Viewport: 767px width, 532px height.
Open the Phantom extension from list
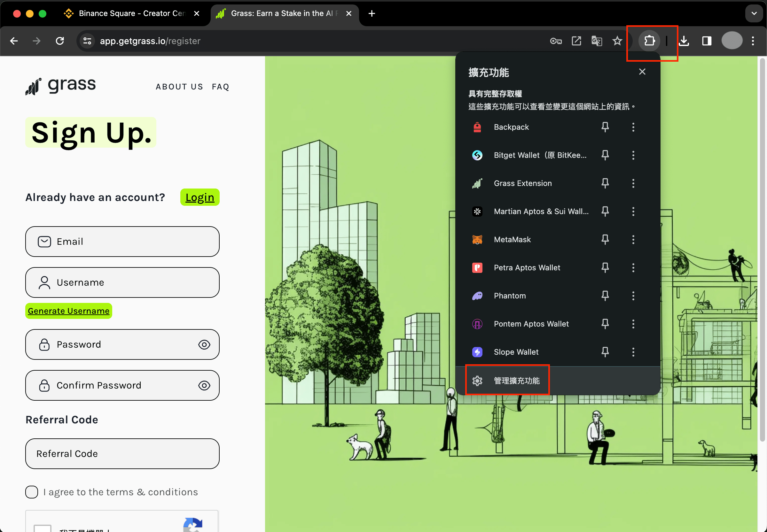[510, 296]
